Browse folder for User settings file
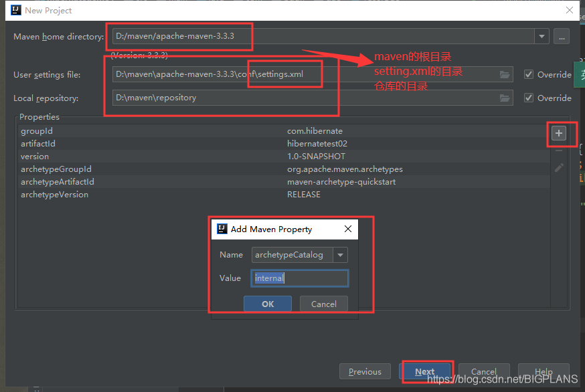Image resolution: width=585 pixels, height=392 pixels. pyautogui.click(x=505, y=75)
